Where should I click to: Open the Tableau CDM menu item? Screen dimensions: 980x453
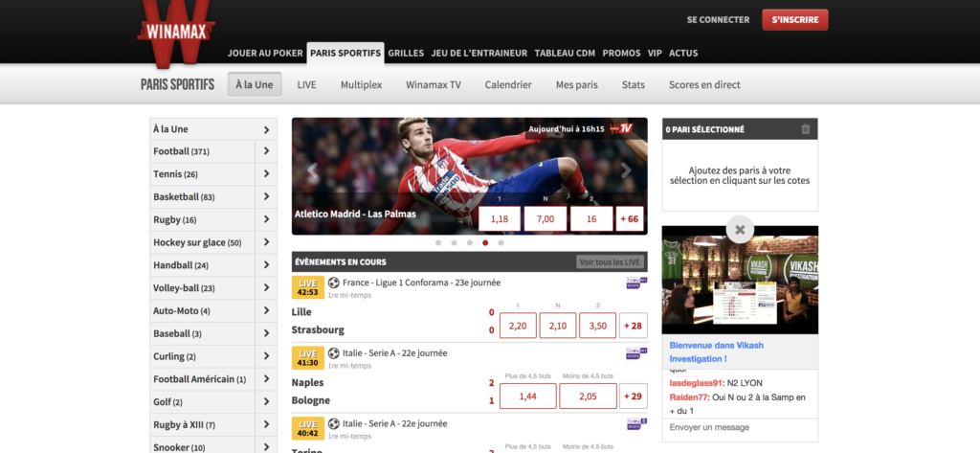pyautogui.click(x=565, y=54)
